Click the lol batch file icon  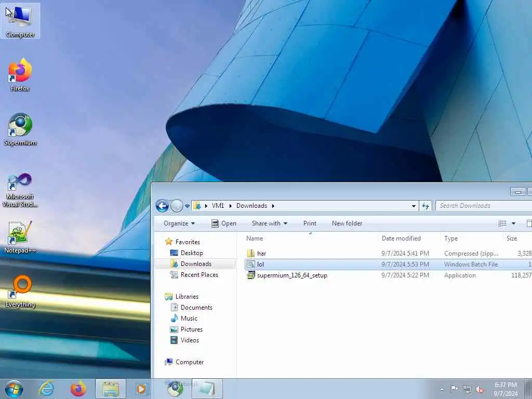tap(251, 264)
